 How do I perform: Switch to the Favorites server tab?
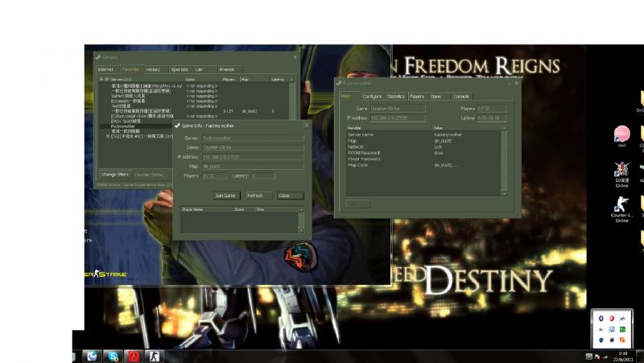pos(131,69)
